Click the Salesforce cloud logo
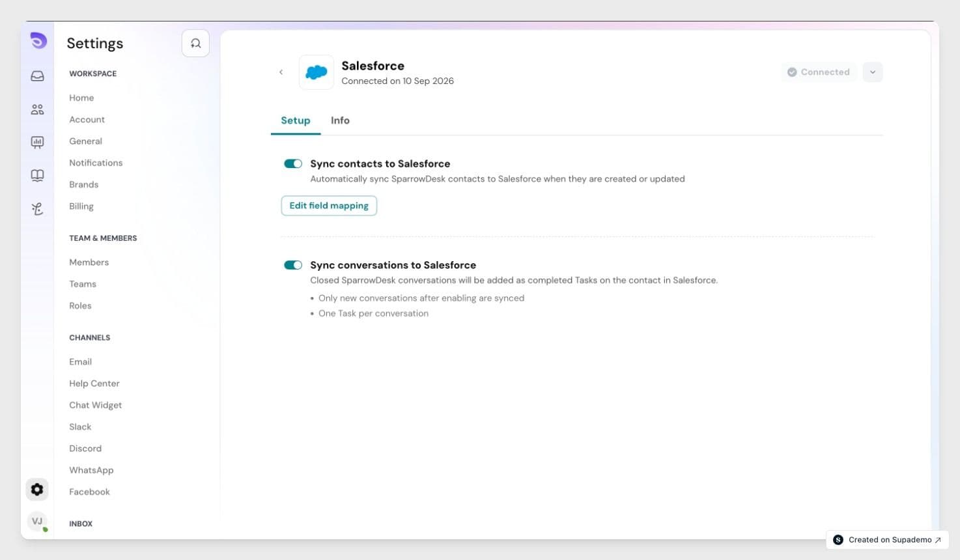This screenshot has height=560, width=960. [317, 72]
